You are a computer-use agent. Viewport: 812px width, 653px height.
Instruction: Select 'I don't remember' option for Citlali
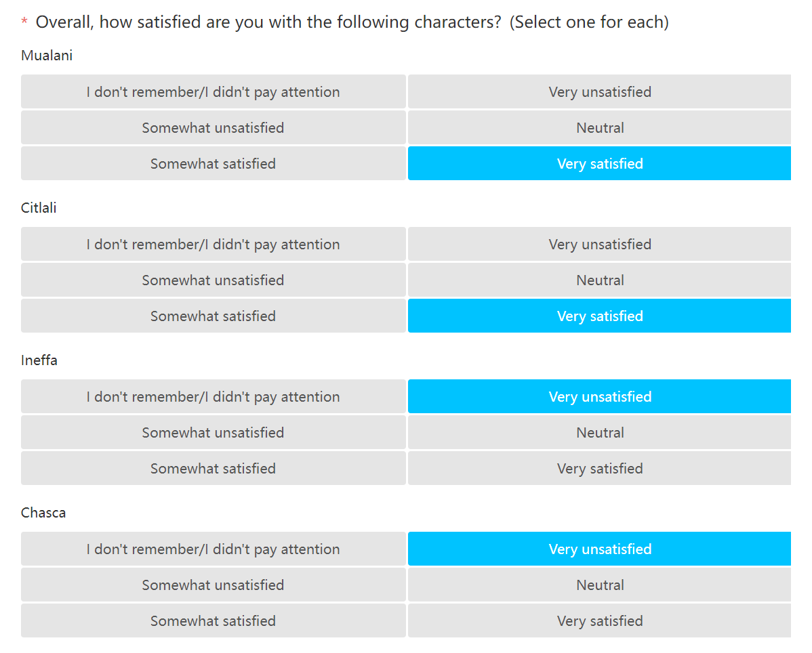[x=214, y=244]
